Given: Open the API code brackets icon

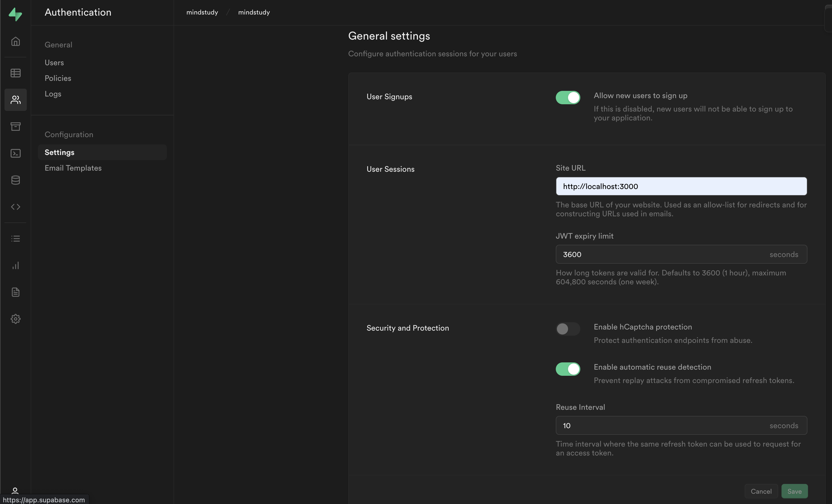Looking at the screenshot, I should click(x=16, y=207).
